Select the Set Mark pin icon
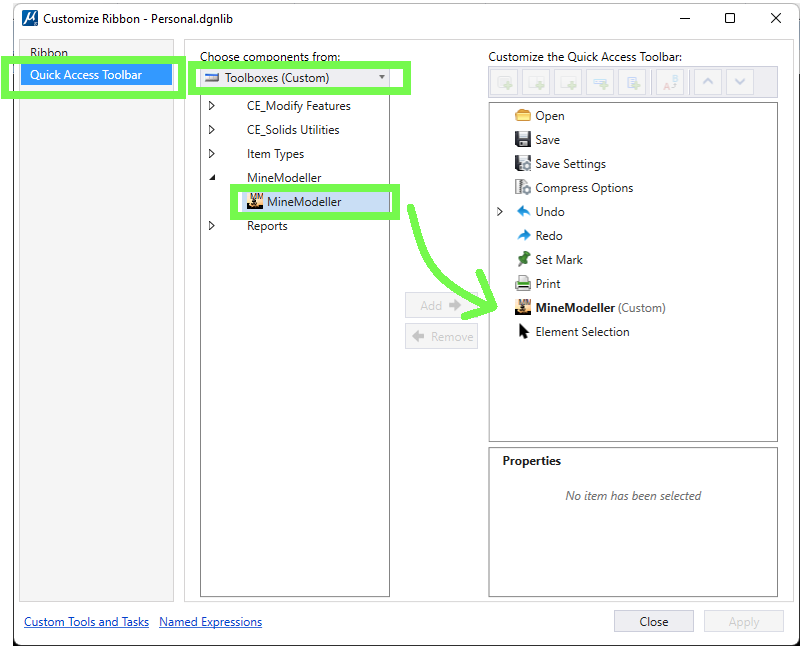 (x=523, y=260)
